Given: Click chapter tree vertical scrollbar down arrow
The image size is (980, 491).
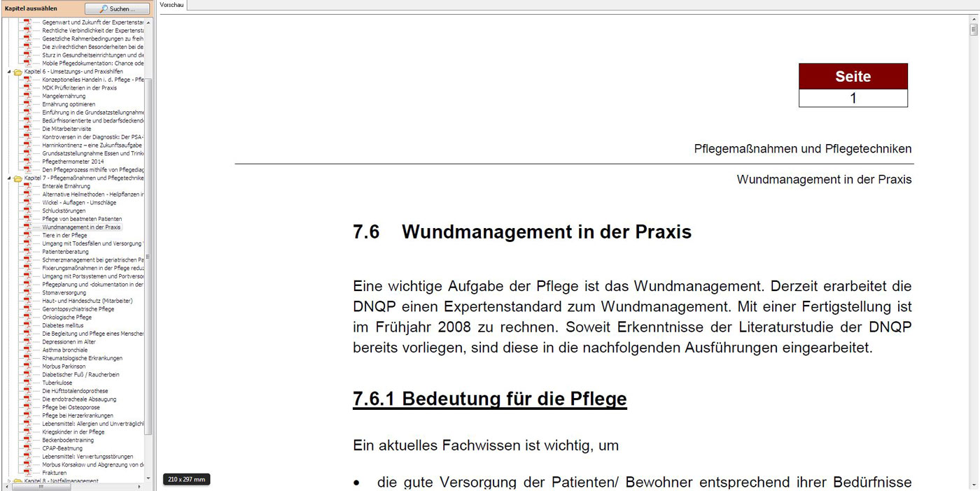Looking at the screenshot, I should 148,478.
